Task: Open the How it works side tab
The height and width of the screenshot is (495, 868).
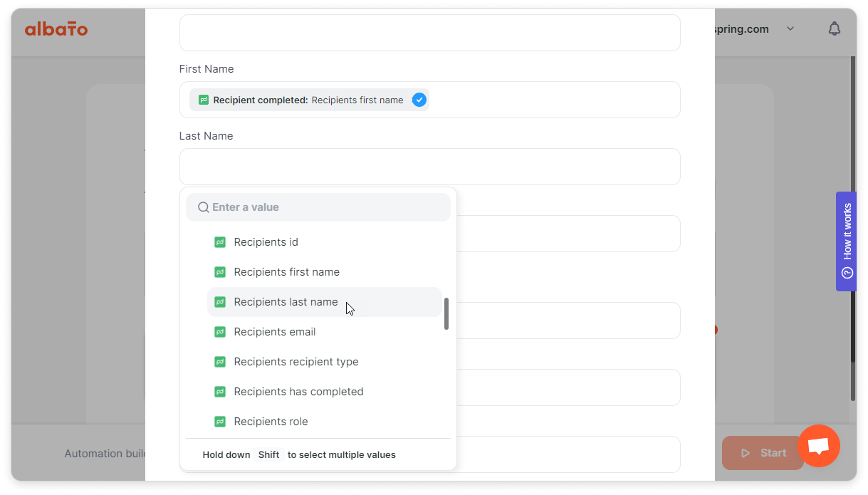Action: click(846, 241)
